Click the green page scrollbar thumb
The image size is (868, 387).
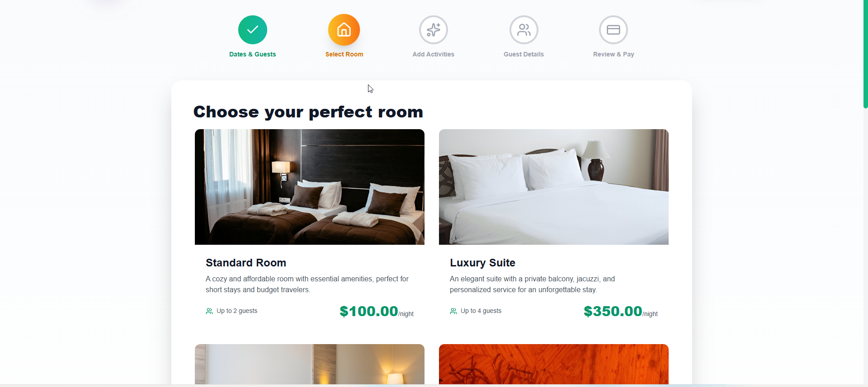[x=866, y=54]
